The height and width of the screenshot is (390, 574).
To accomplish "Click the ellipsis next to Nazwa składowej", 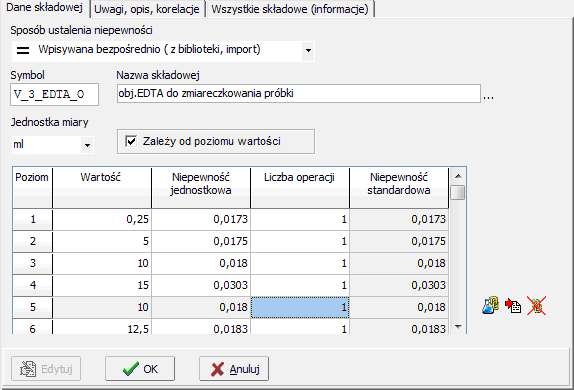I will click(488, 96).
